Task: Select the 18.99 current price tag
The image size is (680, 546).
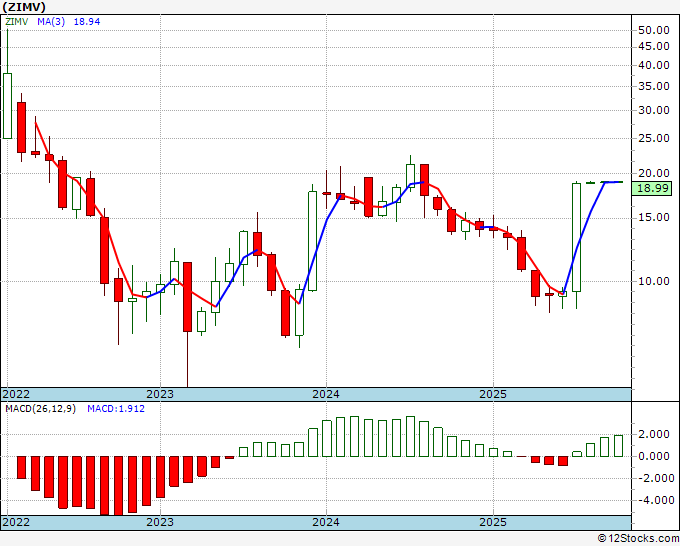Action: (x=651, y=188)
